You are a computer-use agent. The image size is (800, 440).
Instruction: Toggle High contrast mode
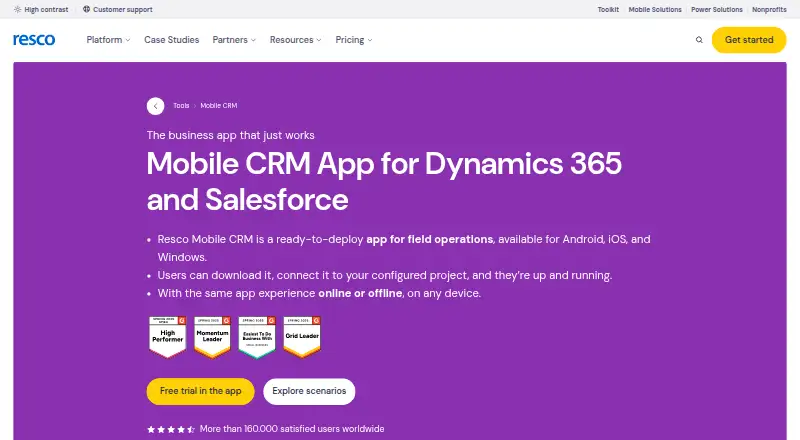click(x=41, y=9)
